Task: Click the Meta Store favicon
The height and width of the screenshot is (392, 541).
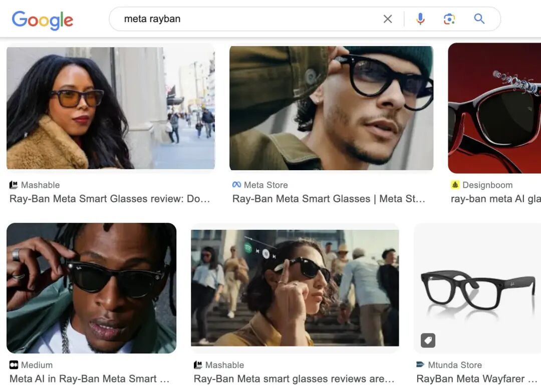Action: click(236, 185)
